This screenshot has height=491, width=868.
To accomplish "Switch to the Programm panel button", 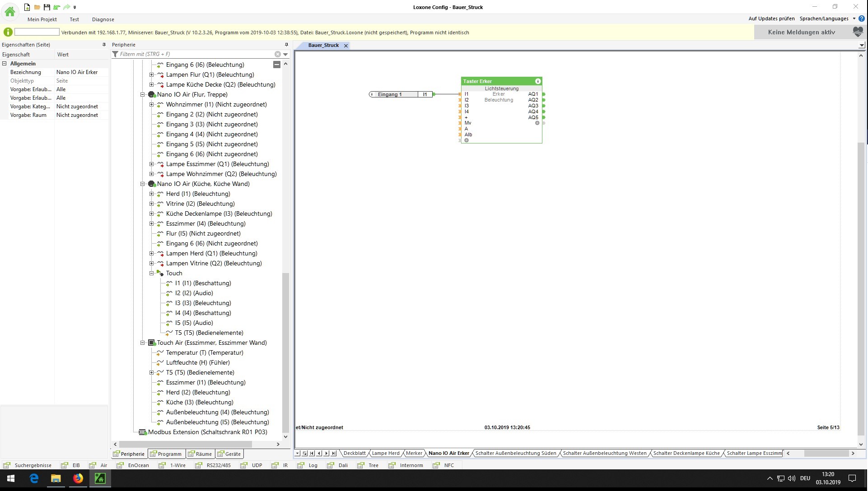I will (x=166, y=454).
